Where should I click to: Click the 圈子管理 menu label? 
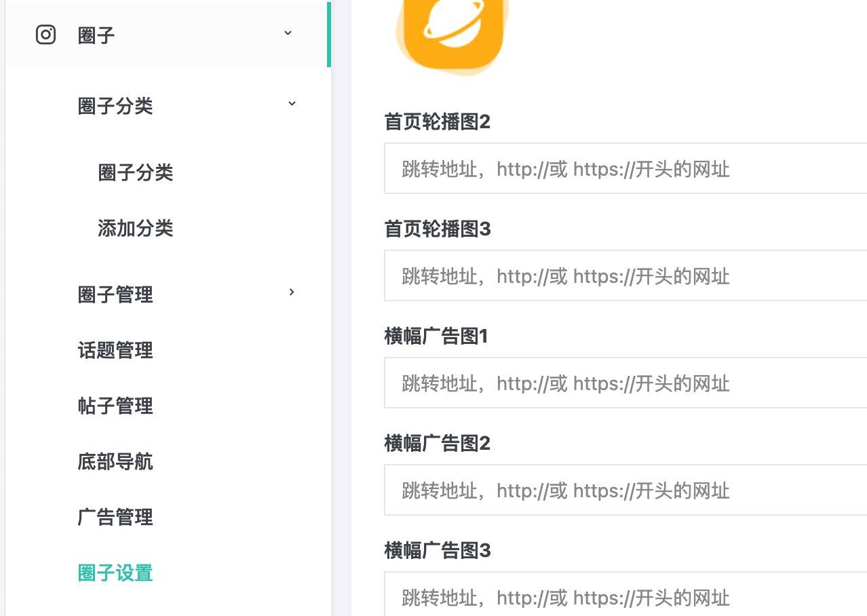[115, 295]
